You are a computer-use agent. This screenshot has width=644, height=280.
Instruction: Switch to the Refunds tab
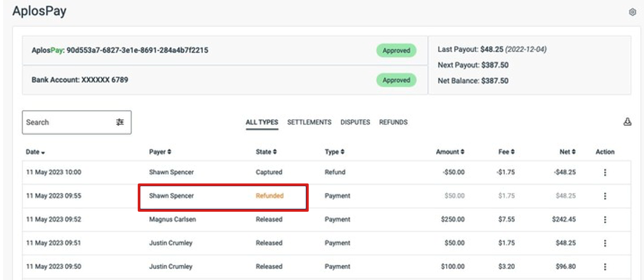[394, 122]
